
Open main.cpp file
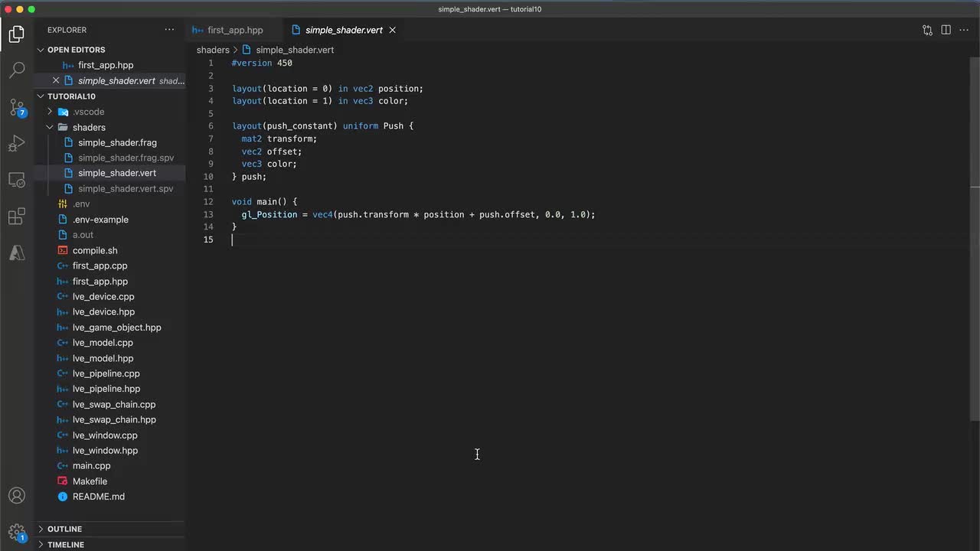pos(91,466)
